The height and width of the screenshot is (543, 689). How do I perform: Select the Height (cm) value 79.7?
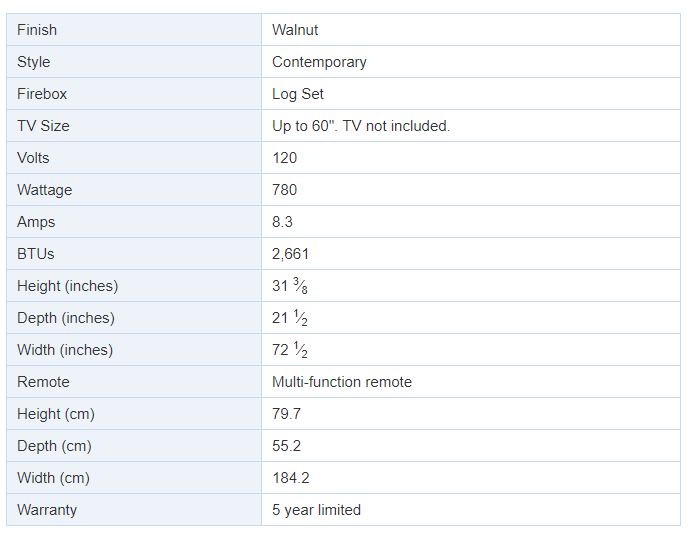click(x=286, y=414)
